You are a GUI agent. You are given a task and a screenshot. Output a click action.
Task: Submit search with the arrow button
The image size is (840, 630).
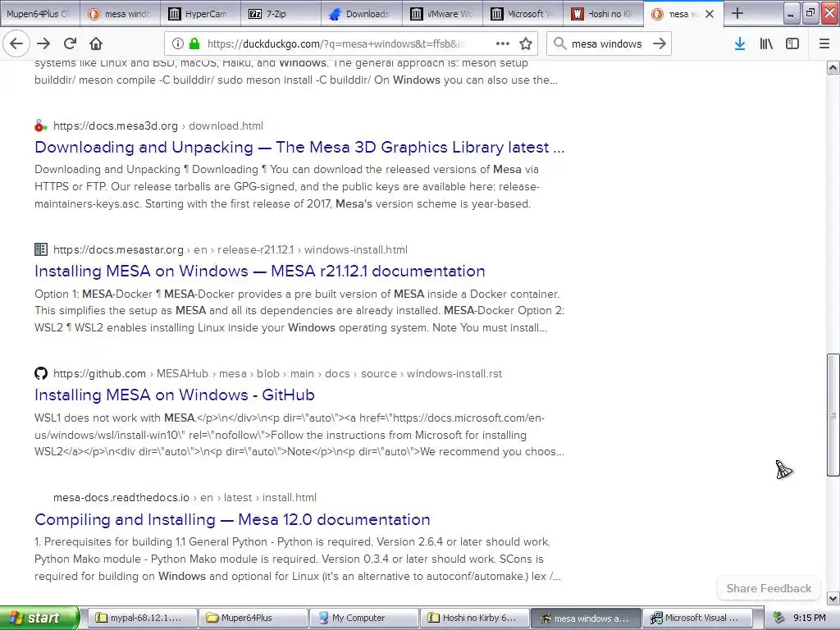click(x=660, y=43)
